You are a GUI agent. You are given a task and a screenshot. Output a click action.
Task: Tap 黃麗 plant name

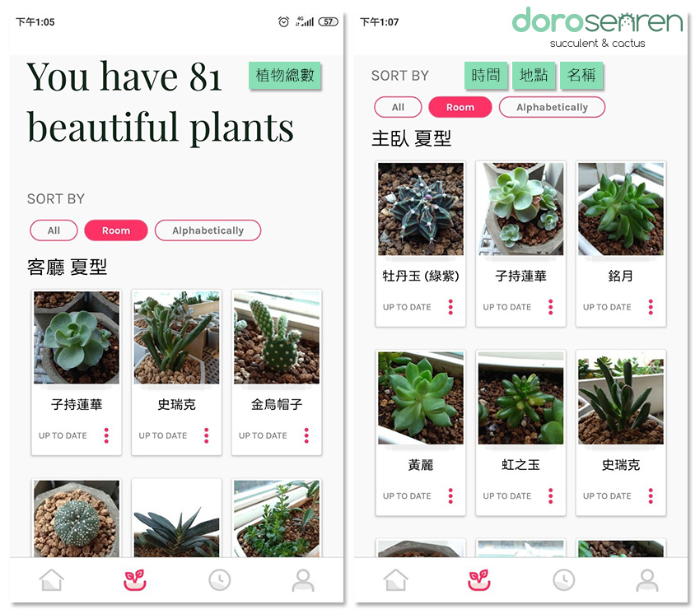coord(421,465)
